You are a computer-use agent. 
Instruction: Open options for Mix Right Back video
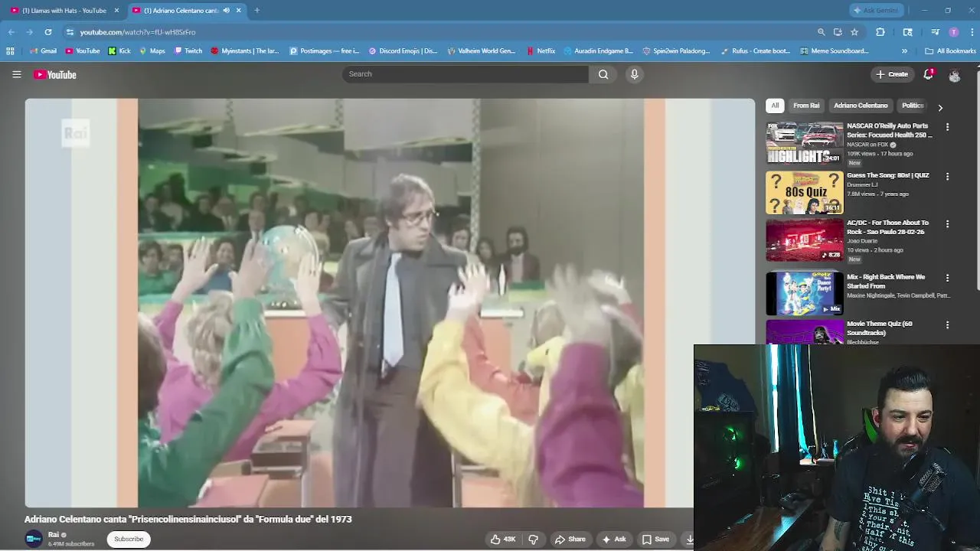tap(947, 278)
